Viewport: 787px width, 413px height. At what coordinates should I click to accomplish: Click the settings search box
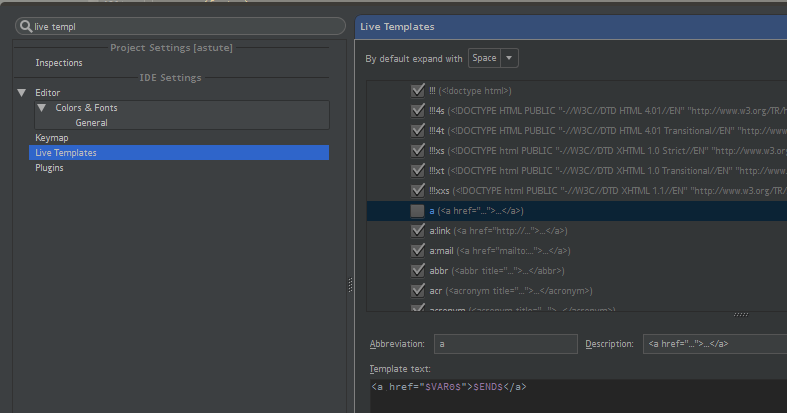point(180,27)
